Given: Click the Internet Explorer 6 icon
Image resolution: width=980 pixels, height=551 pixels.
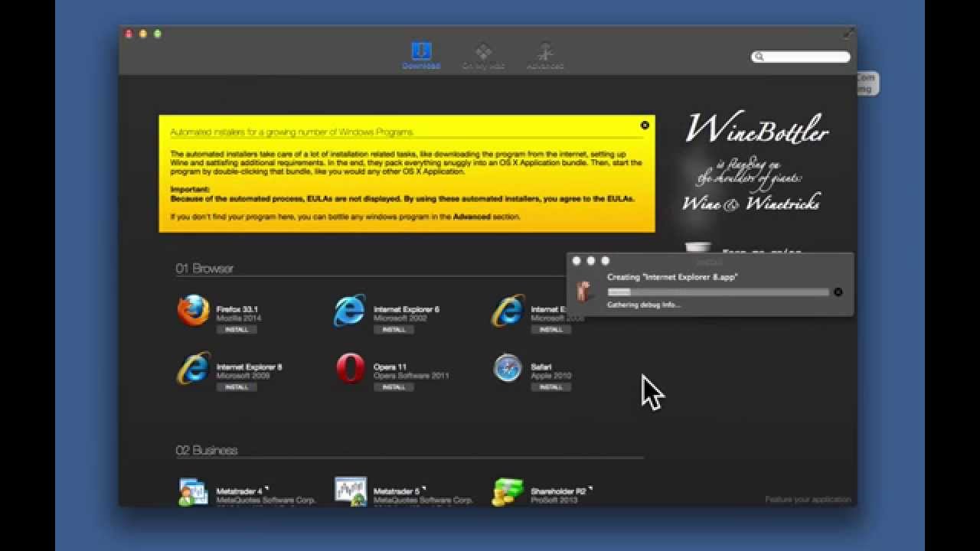Looking at the screenshot, I should tap(350, 311).
